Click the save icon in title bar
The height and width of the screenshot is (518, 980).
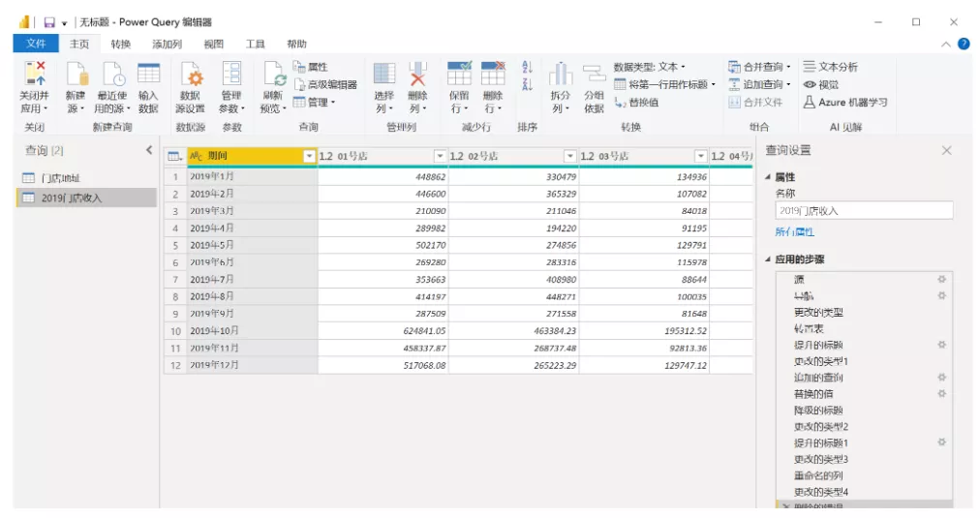pyautogui.click(x=49, y=22)
